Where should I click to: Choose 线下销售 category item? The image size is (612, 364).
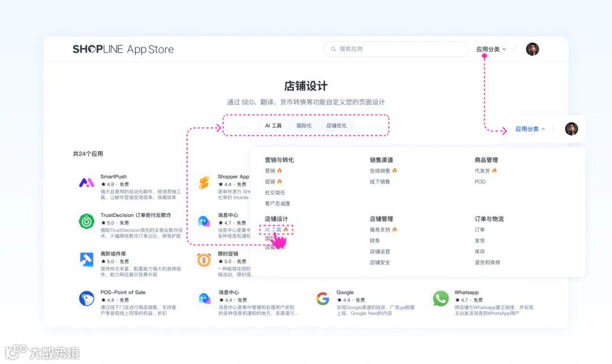click(x=380, y=182)
